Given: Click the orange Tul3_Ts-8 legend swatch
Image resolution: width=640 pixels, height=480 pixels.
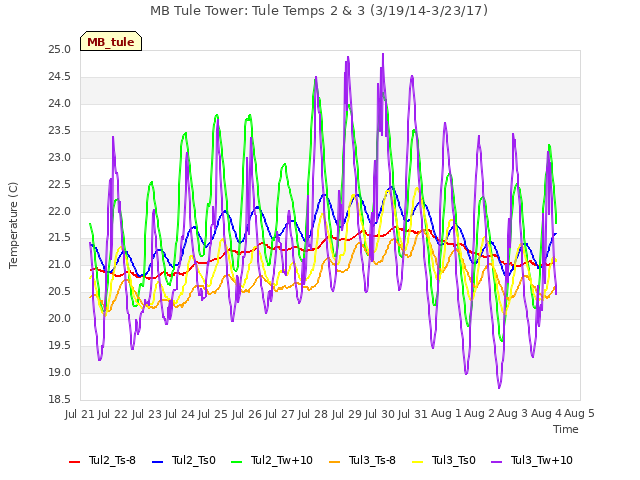Looking at the screenshot, I should pyautogui.click(x=334, y=462).
